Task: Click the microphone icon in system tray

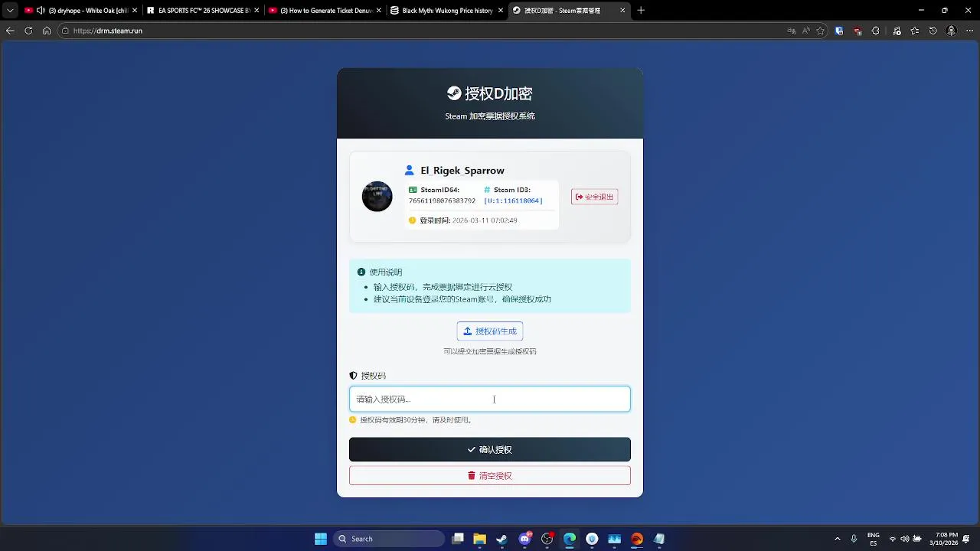Action: [x=854, y=539]
